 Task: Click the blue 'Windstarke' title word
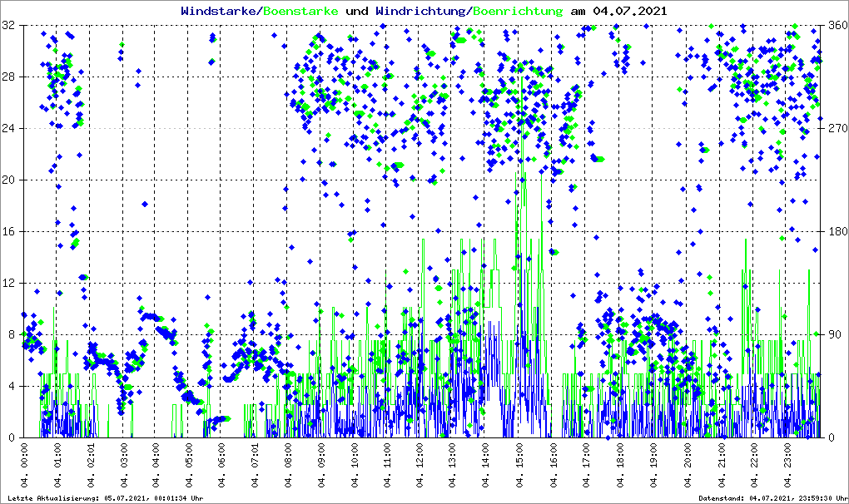coord(221,11)
